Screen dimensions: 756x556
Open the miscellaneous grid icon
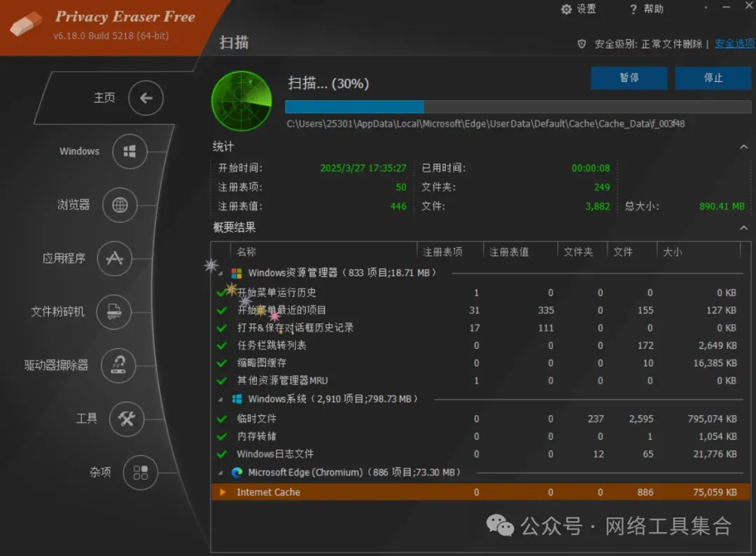point(140,472)
